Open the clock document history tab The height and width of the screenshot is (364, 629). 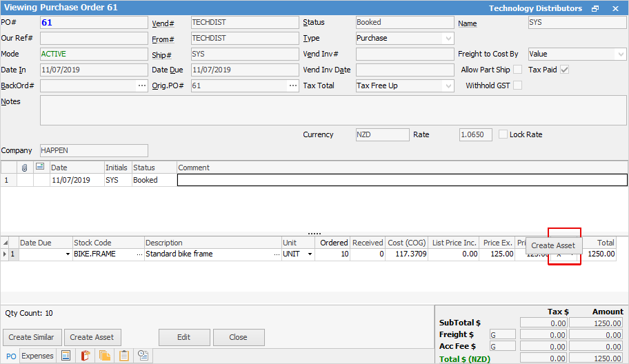pyautogui.click(x=143, y=356)
